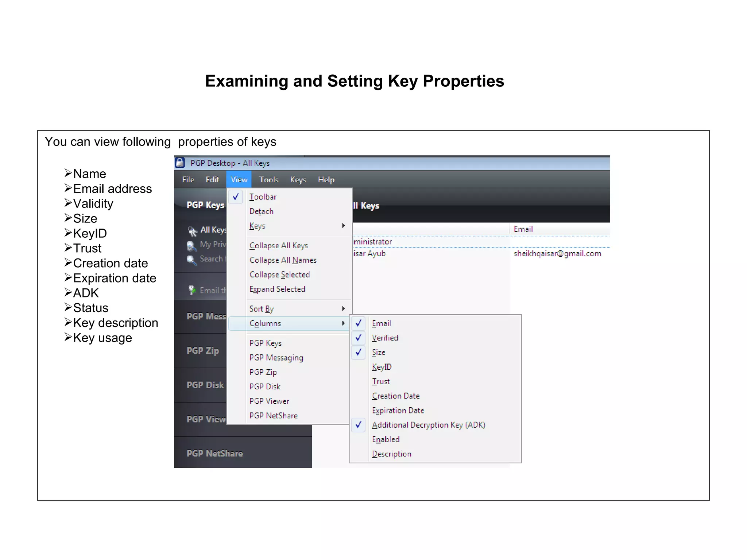Click the Email this key icon
This screenshot has height=560, width=747.
click(x=192, y=290)
